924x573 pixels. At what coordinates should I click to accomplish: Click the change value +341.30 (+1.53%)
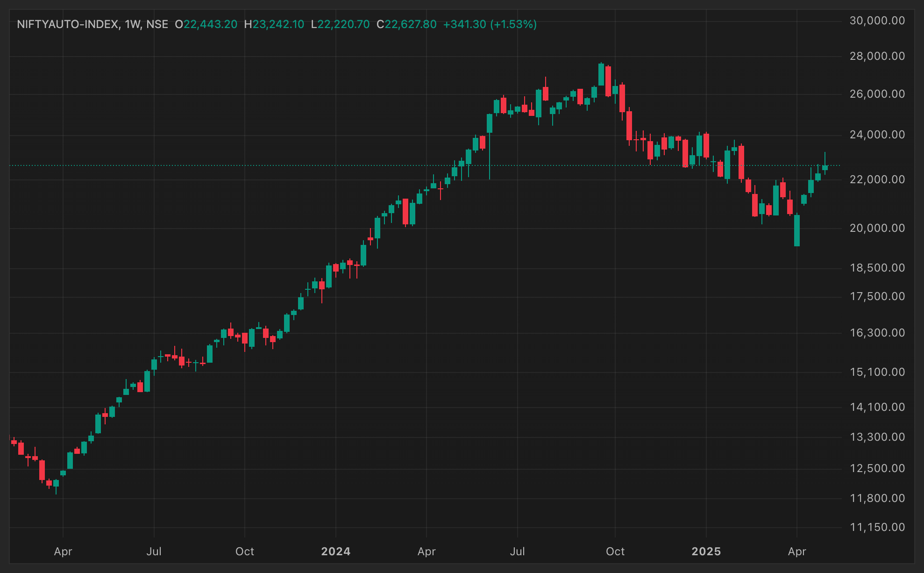(490, 24)
